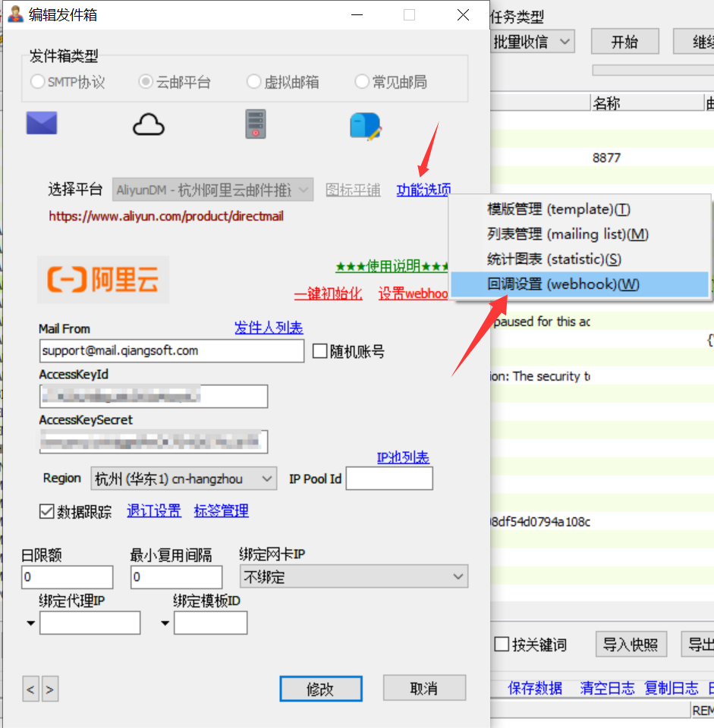Image resolution: width=714 pixels, height=728 pixels.
Task: Check the 按关键词 checkbox
Action: pos(502,645)
